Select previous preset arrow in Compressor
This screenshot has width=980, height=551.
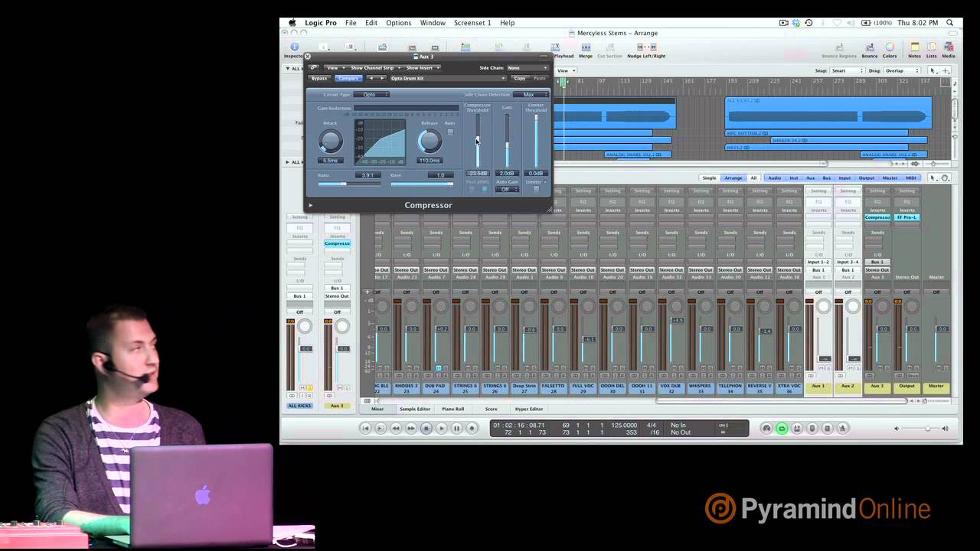click(x=371, y=78)
